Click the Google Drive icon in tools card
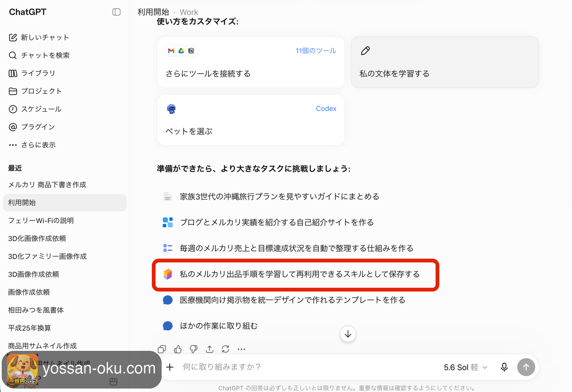This screenshot has height=392, width=572. (x=181, y=51)
